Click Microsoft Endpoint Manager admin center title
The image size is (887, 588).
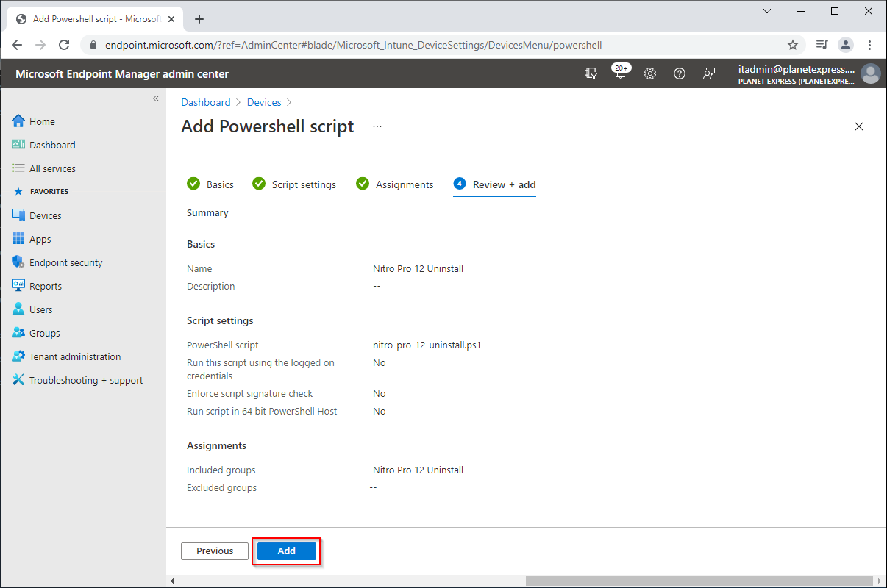coord(122,73)
